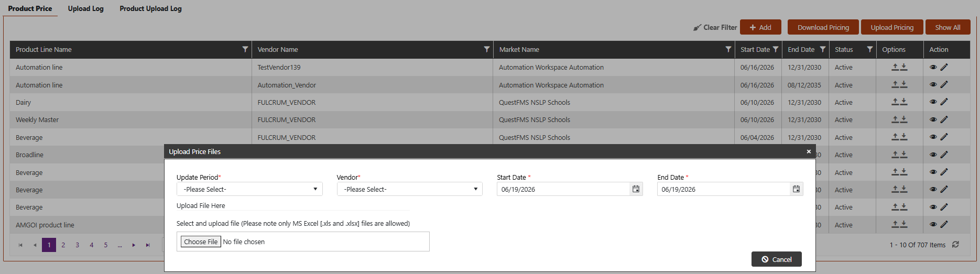This screenshot has width=980, height=274.
Task: Edit the Automation_Vendor row with pencil icon
Action: [944, 84]
